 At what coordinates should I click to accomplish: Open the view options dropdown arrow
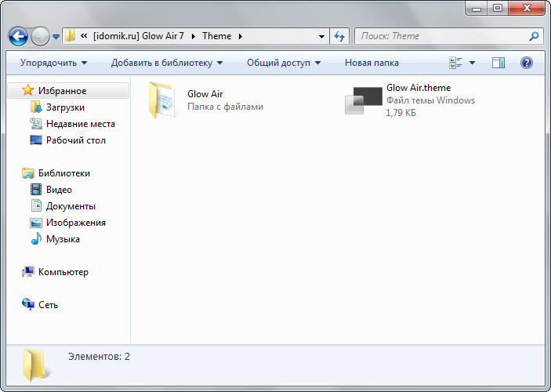pyautogui.click(x=473, y=63)
